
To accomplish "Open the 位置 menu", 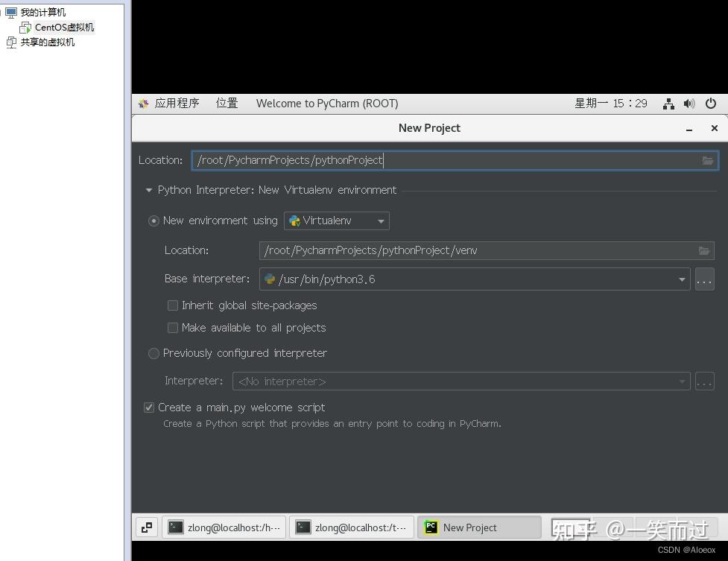I will tap(227, 104).
